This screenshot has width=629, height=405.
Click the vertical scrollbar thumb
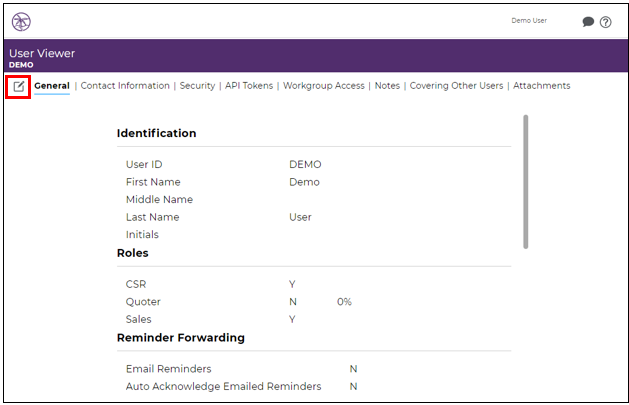click(526, 182)
